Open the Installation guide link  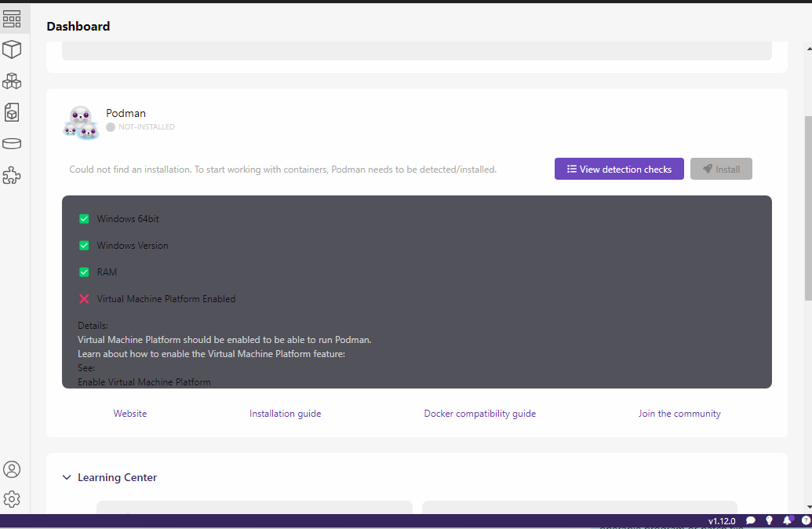click(x=286, y=414)
